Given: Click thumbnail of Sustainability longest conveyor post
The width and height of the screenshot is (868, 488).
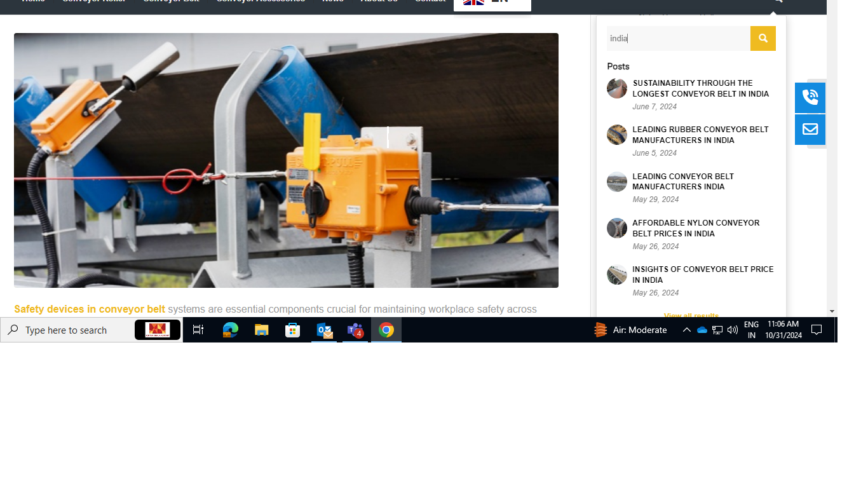Looking at the screenshot, I should (617, 88).
